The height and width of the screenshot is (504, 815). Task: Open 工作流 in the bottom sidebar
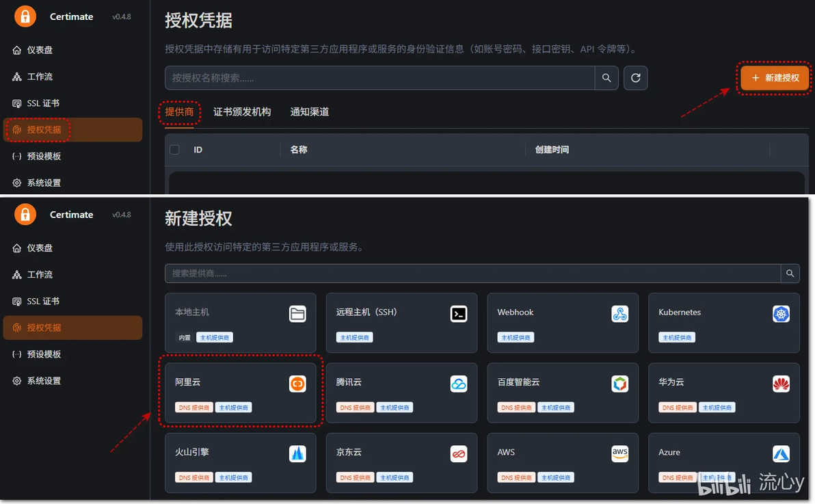(72, 275)
